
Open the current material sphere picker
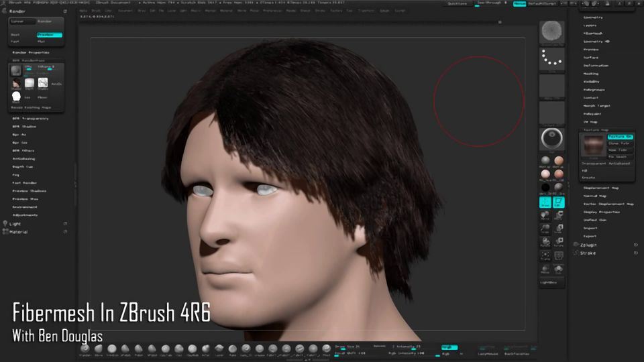pos(551,139)
